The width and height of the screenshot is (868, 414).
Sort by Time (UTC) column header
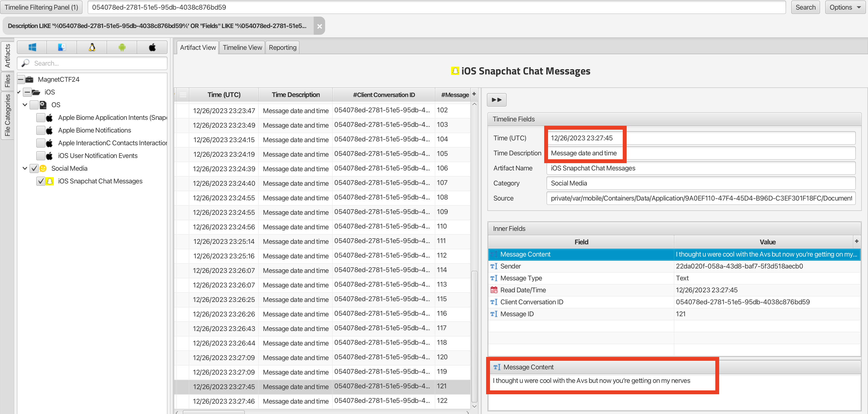coord(224,95)
